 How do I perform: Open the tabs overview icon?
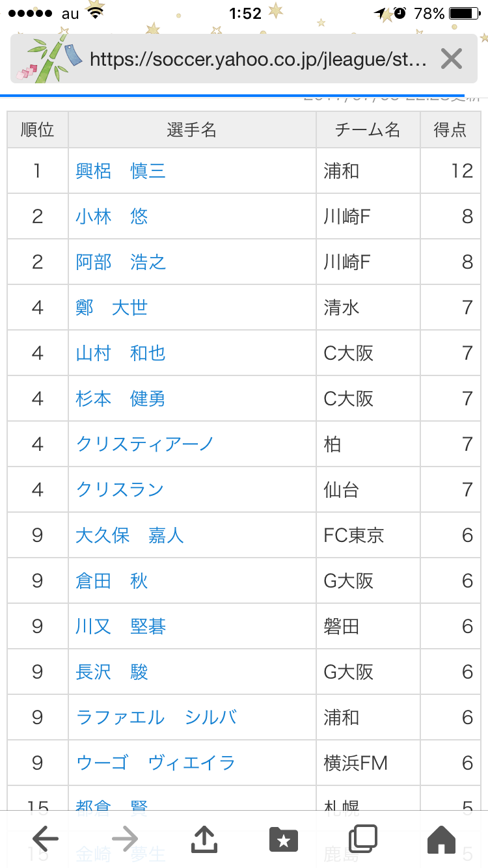(x=362, y=839)
